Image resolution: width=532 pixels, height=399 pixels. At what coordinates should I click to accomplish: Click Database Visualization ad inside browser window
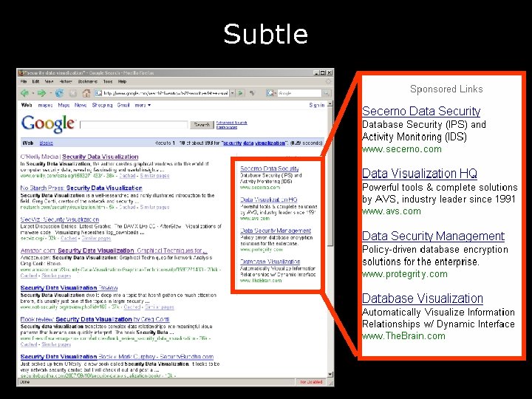point(270,262)
